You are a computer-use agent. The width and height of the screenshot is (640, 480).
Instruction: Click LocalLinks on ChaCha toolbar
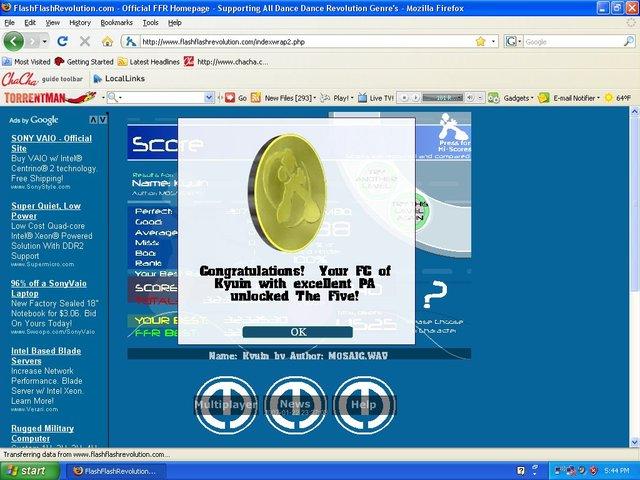point(119,79)
